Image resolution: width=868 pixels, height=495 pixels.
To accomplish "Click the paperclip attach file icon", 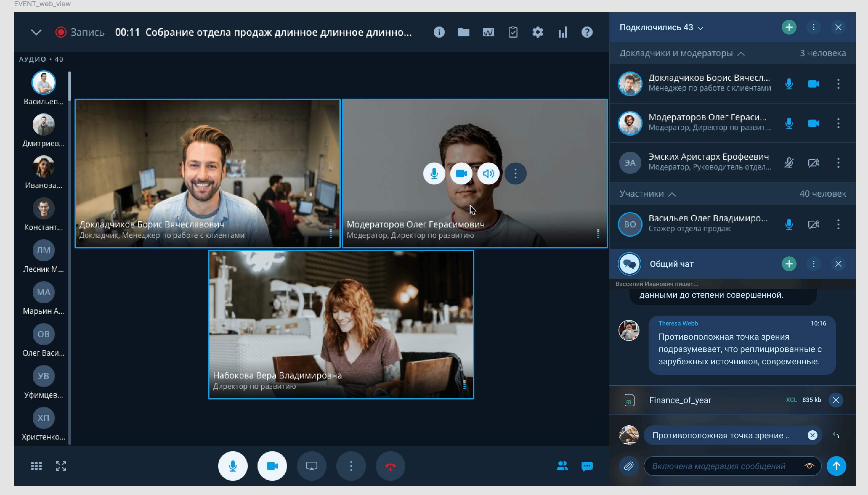I will pos(628,466).
